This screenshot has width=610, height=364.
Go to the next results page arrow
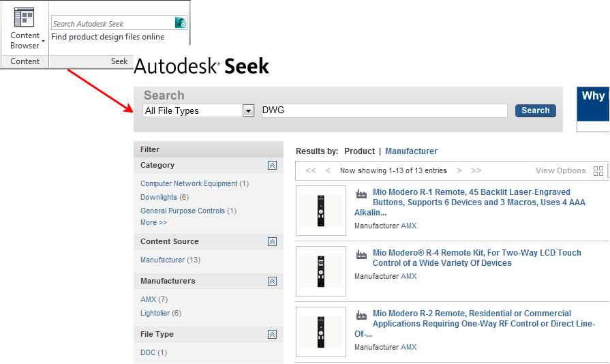[459, 171]
